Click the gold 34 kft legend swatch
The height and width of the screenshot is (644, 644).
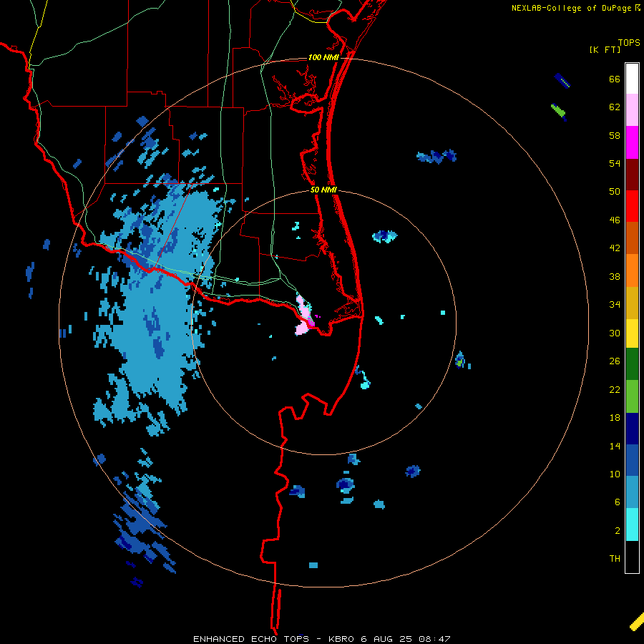coord(632,303)
